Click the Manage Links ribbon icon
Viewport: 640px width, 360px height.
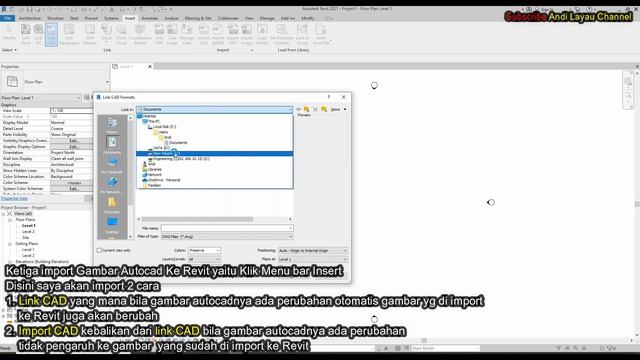tap(187, 34)
